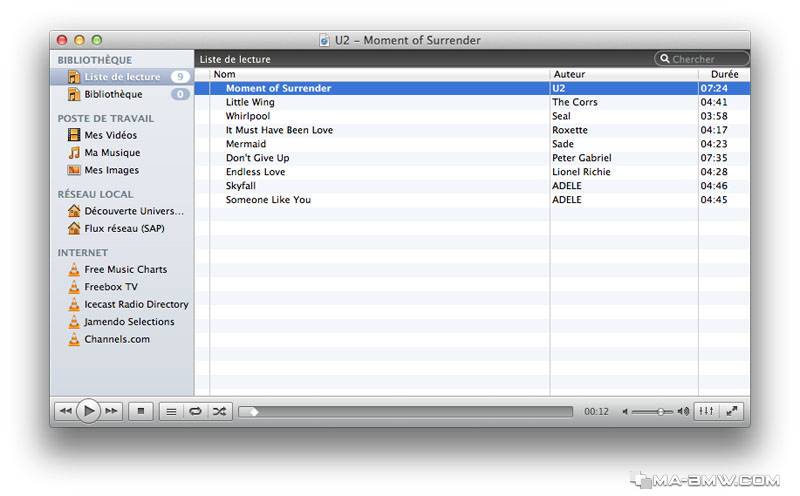Click the round Play button
800x496 pixels.
pos(88,411)
